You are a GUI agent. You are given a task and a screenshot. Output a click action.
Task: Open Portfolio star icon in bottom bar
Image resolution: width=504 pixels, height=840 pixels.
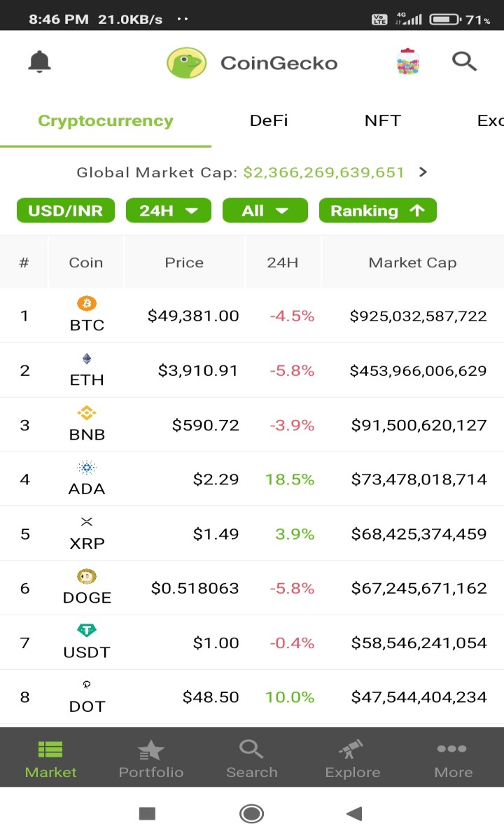point(151,750)
